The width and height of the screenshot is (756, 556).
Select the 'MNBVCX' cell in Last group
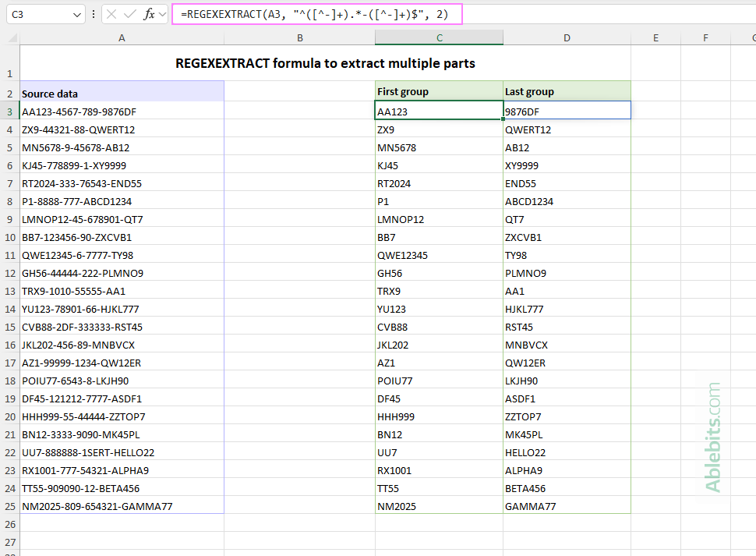coord(567,345)
